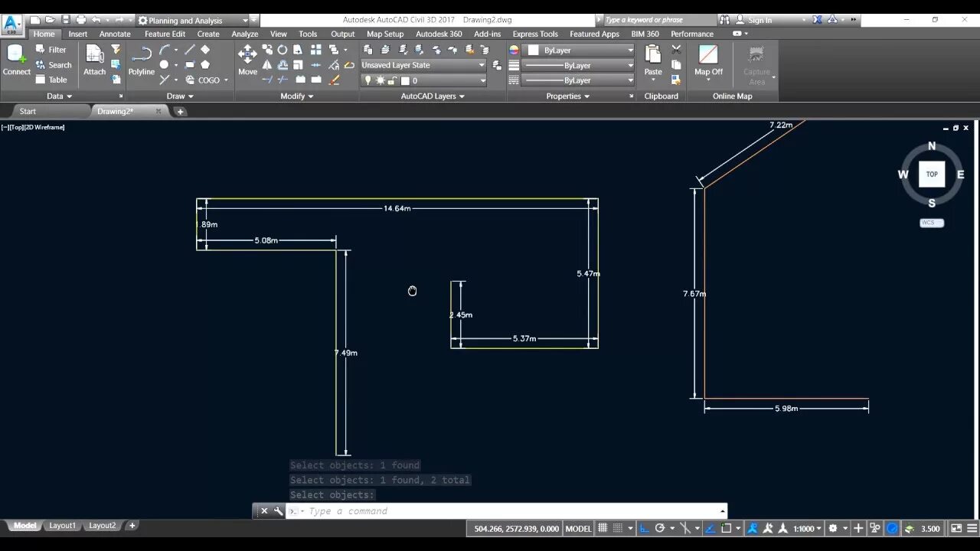Select the Rotate tool icon

pyautogui.click(x=283, y=50)
